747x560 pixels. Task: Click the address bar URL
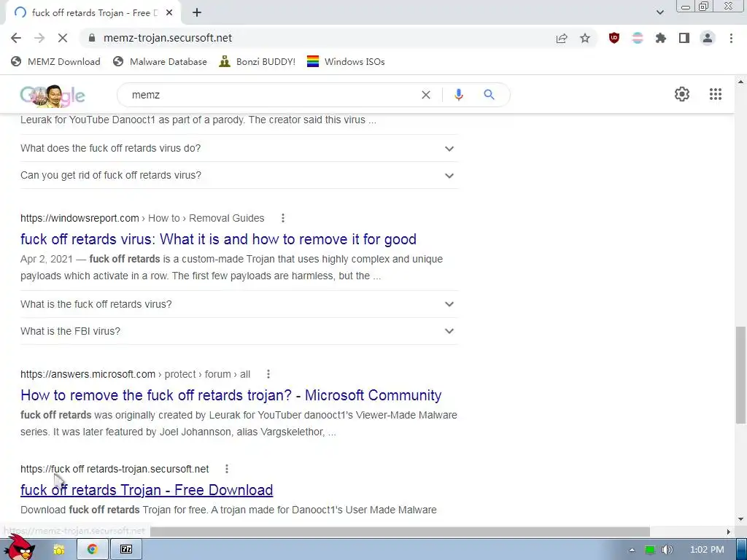[x=168, y=38]
